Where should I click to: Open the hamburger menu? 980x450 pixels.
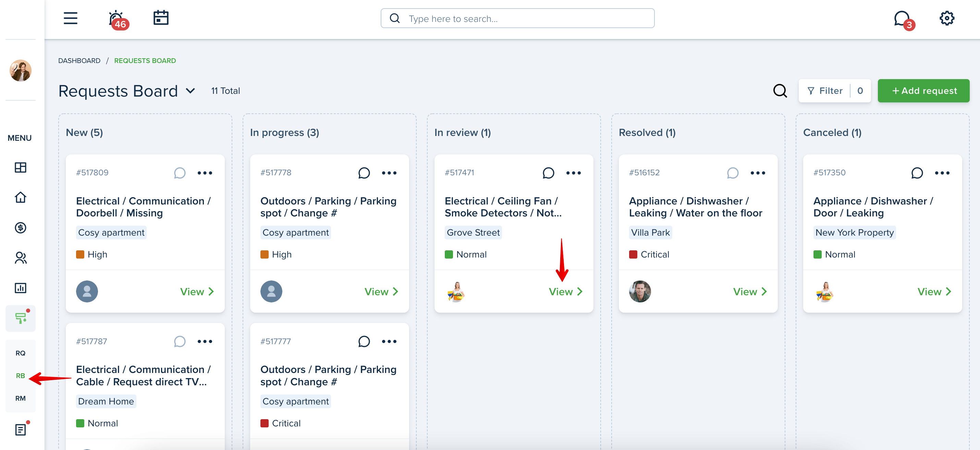(70, 18)
